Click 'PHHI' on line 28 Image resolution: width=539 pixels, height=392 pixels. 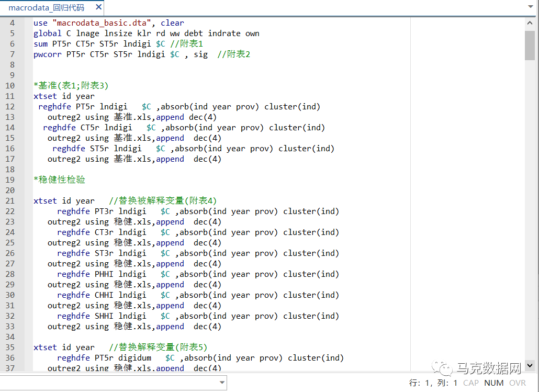tap(104, 274)
